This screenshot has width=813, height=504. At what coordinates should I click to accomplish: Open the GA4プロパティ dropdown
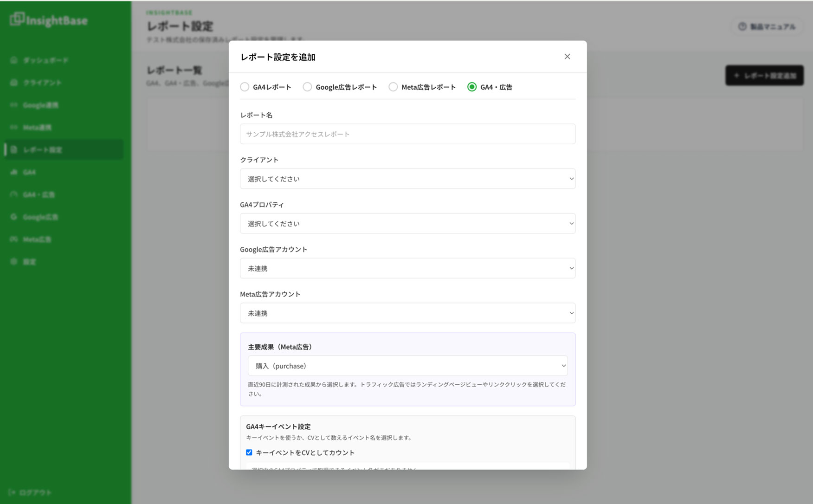[x=407, y=223]
